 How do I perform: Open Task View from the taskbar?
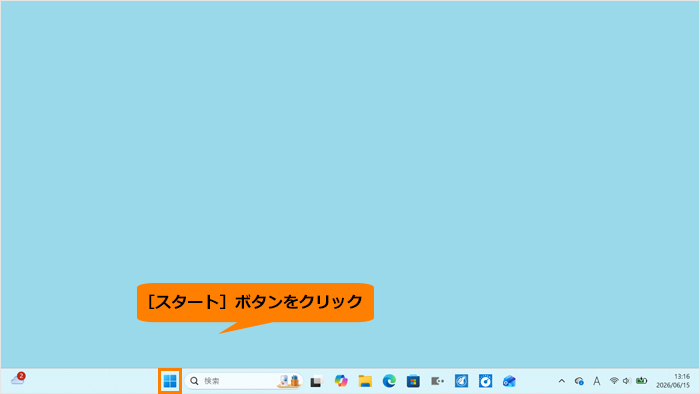pos(317,382)
